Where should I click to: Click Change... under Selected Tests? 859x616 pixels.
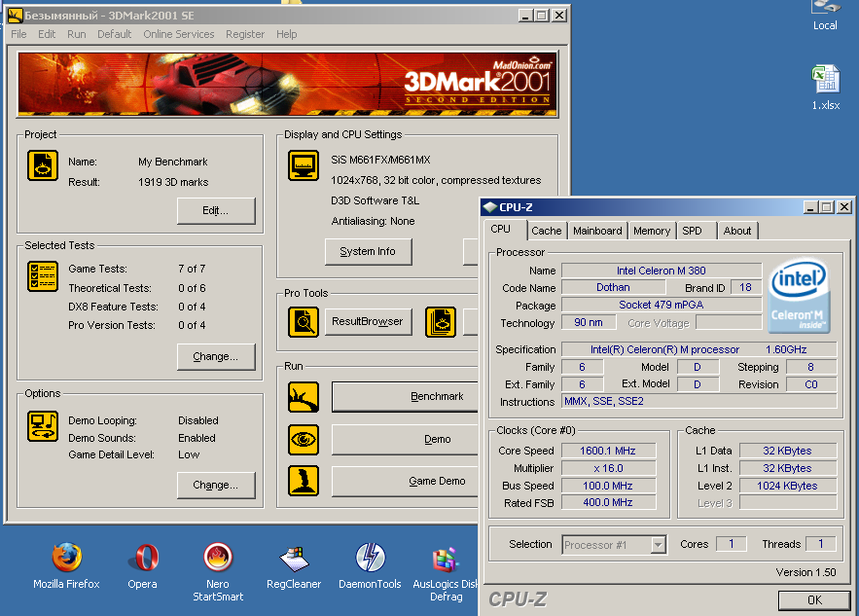click(216, 357)
